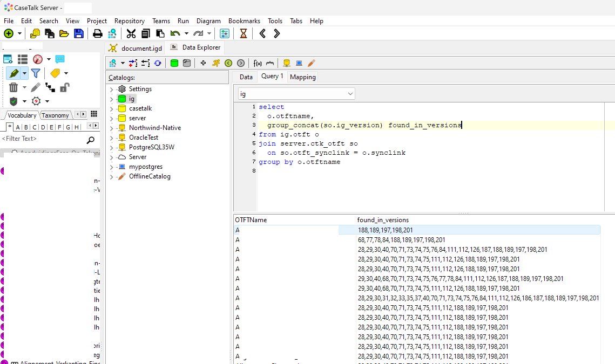Toggle the list view icon in left panel

click(x=23, y=59)
